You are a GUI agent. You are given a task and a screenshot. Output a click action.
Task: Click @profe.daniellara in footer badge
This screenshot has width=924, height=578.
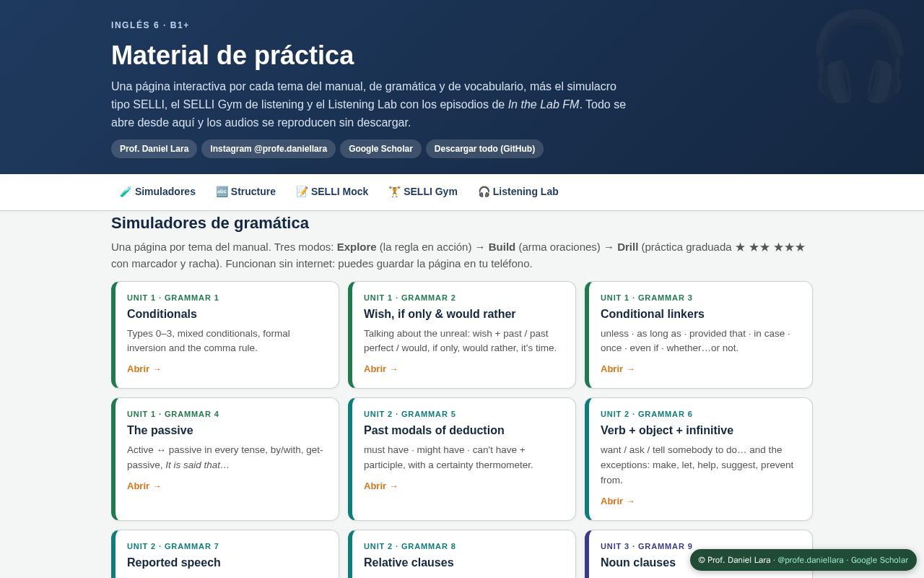pyautogui.click(x=810, y=560)
